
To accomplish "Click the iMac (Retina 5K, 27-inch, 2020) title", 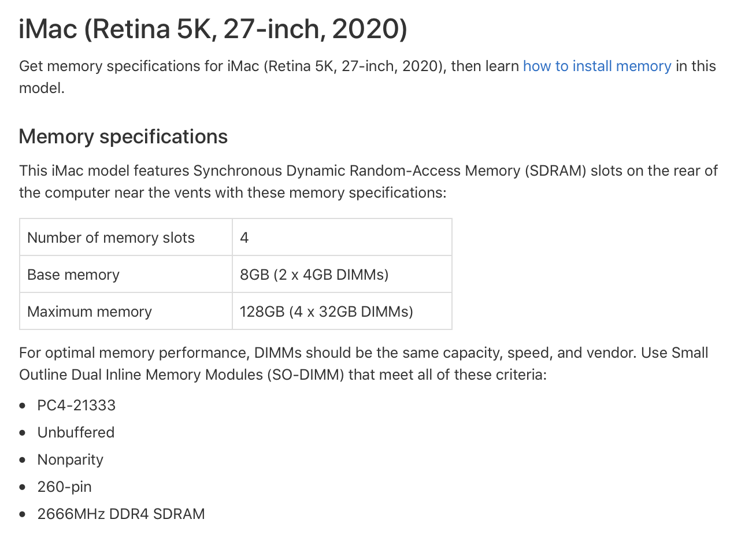I will point(213,29).
